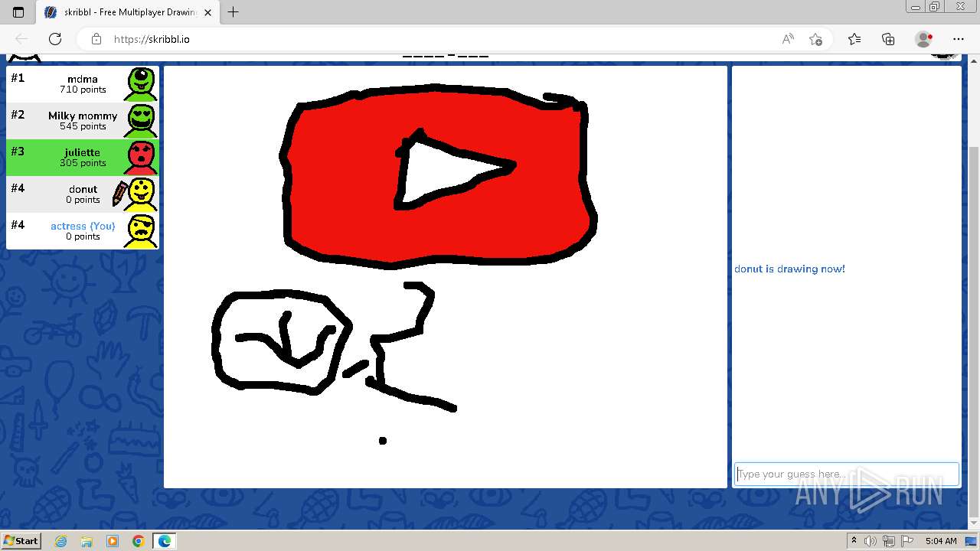The height and width of the screenshot is (551, 980).
Task: Open the browser profile menu
Action: (924, 39)
